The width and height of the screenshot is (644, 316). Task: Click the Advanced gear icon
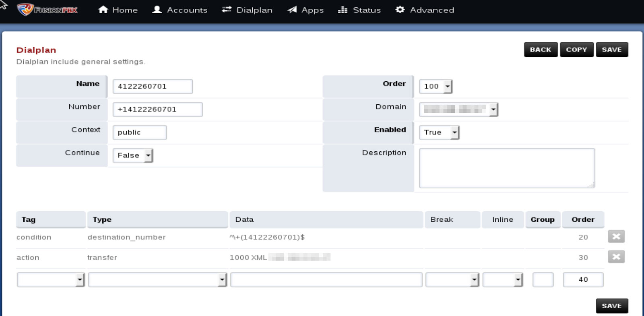[x=400, y=10]
